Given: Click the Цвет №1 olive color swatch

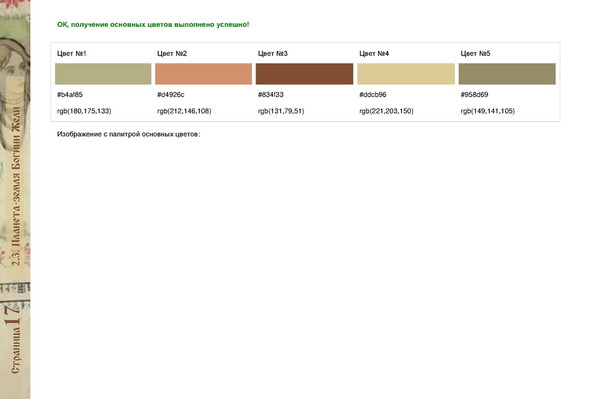Looking at the screenshot, I should pyautogui.click(x=103, y=74).
